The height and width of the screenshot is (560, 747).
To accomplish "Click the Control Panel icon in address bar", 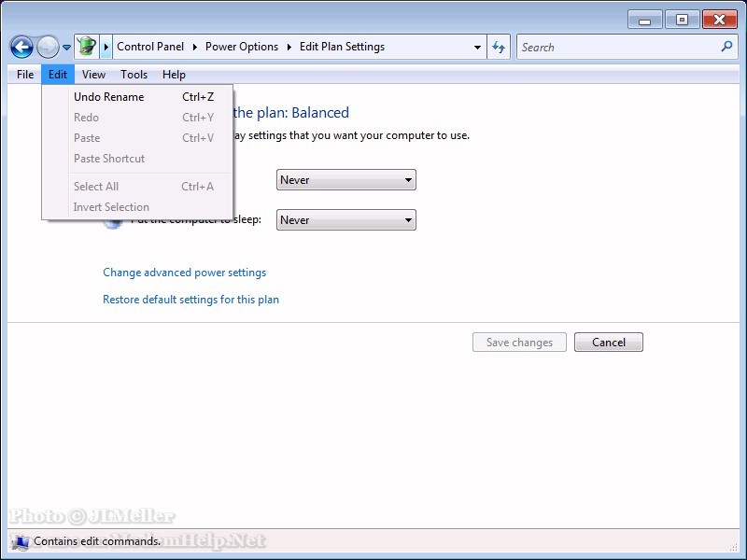I will [86, 47].
